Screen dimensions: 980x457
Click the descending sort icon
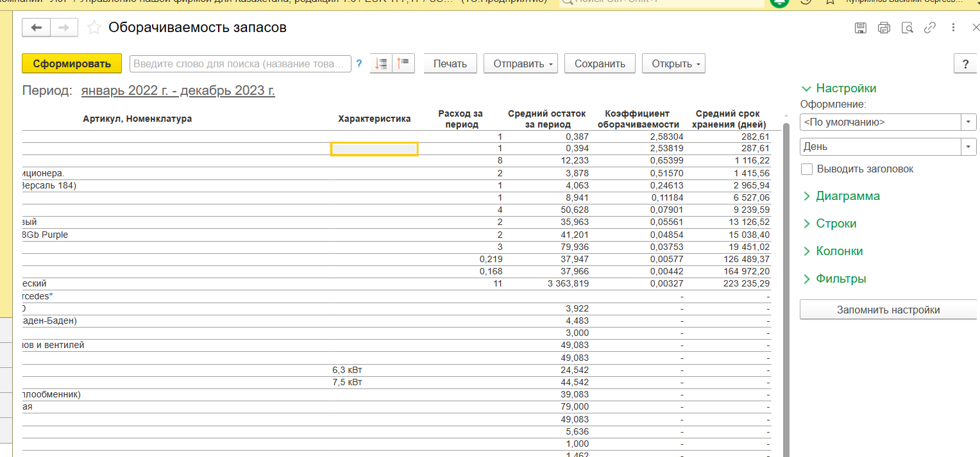382,63
